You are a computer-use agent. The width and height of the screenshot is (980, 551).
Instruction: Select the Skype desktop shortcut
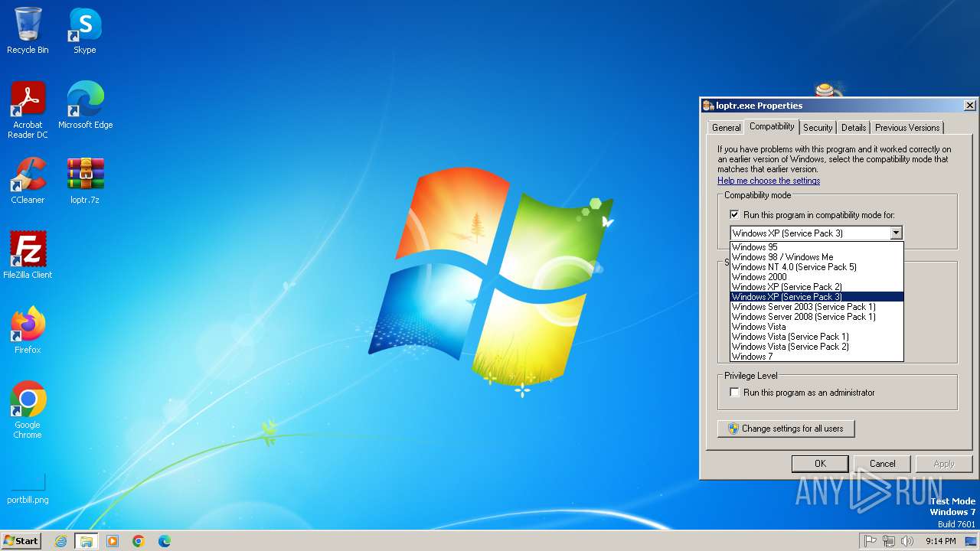click(x=85, y=31)
